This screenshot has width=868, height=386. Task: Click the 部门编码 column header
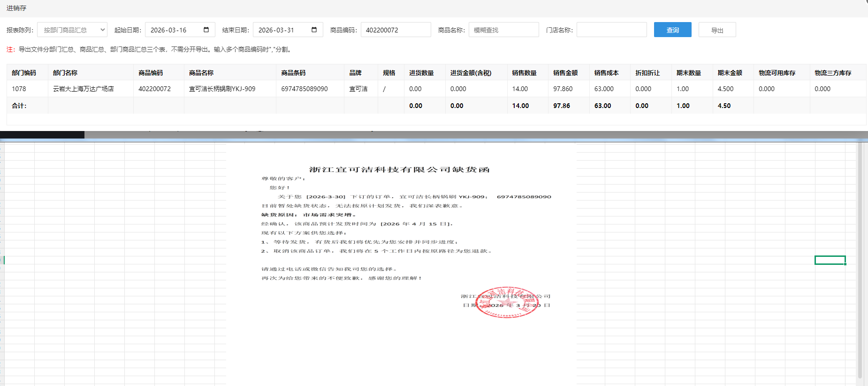(x=24, y=73)
